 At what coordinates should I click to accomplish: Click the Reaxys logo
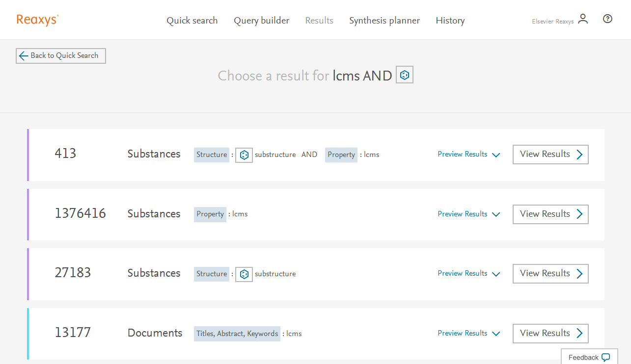click(x=37, y=20)
